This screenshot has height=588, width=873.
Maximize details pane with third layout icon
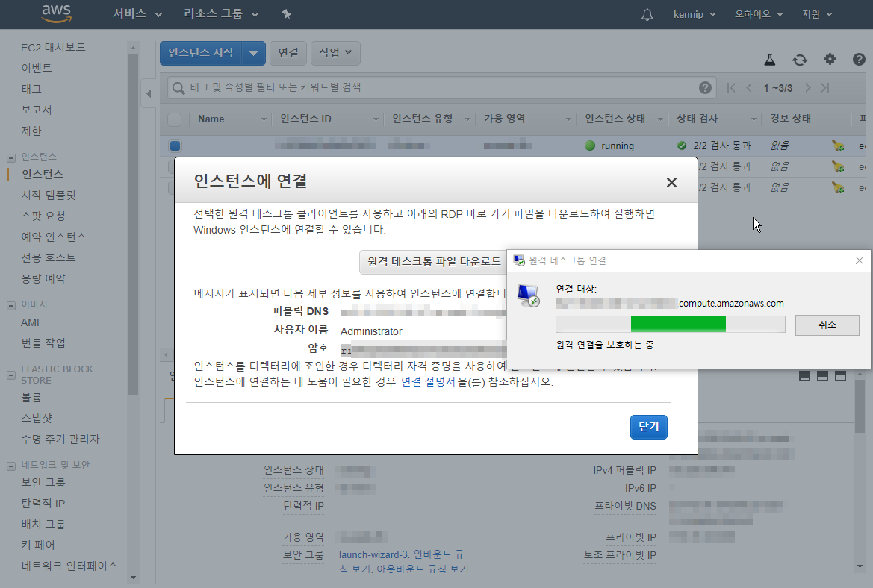840,377
